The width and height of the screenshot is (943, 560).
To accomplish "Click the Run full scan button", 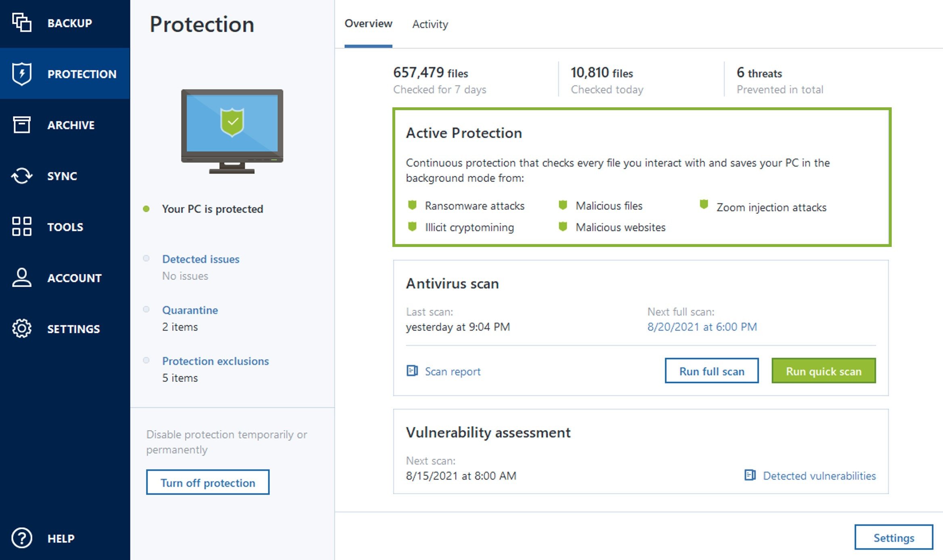I will pos(711,371).
